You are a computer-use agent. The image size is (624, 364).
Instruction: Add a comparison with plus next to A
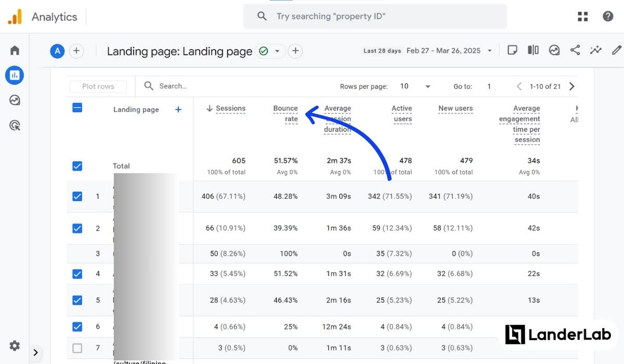[76, 51]
